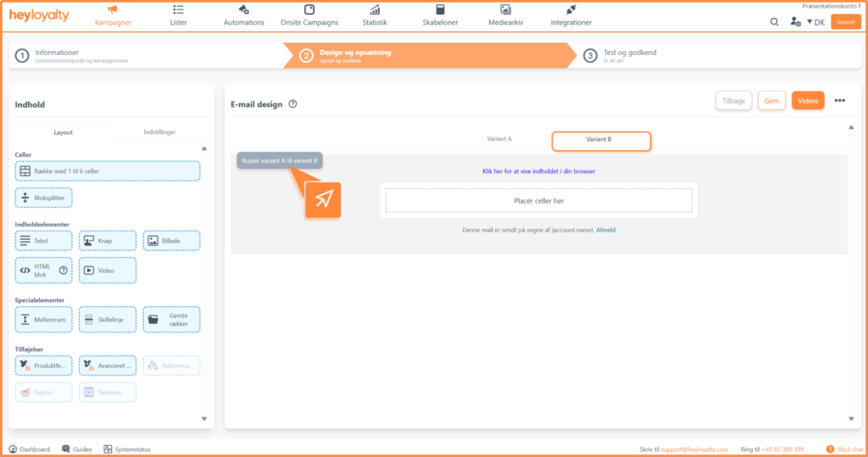Open the user settings icon

coord(795,22)
